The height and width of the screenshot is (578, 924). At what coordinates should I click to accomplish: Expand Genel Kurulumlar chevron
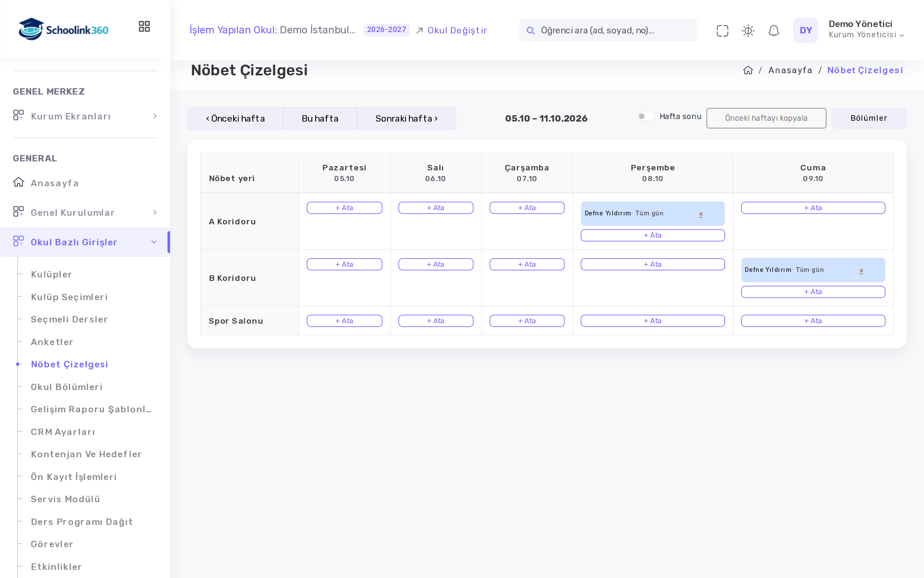pyautogui.click(x=155, y=213)
